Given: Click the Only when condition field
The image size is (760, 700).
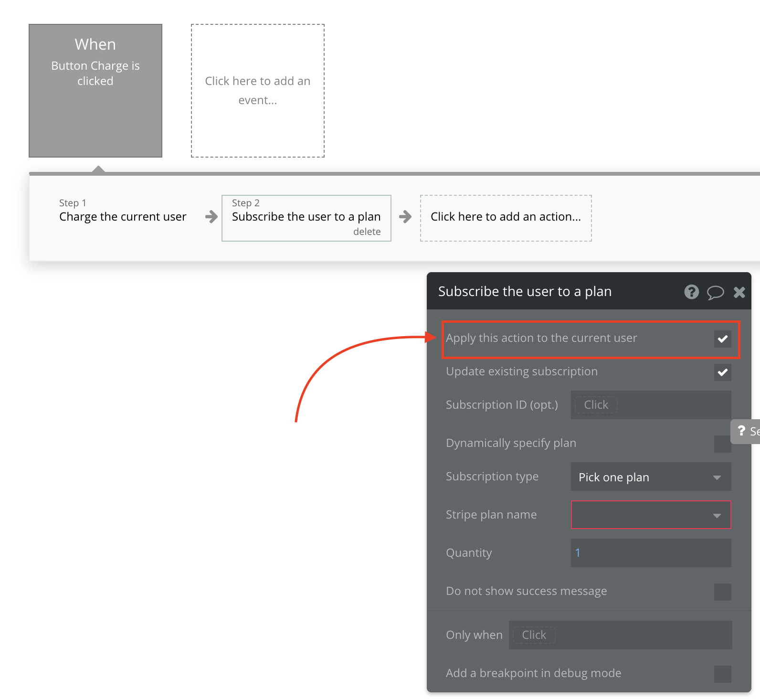Looking at the screenshot, I should 620,635.
